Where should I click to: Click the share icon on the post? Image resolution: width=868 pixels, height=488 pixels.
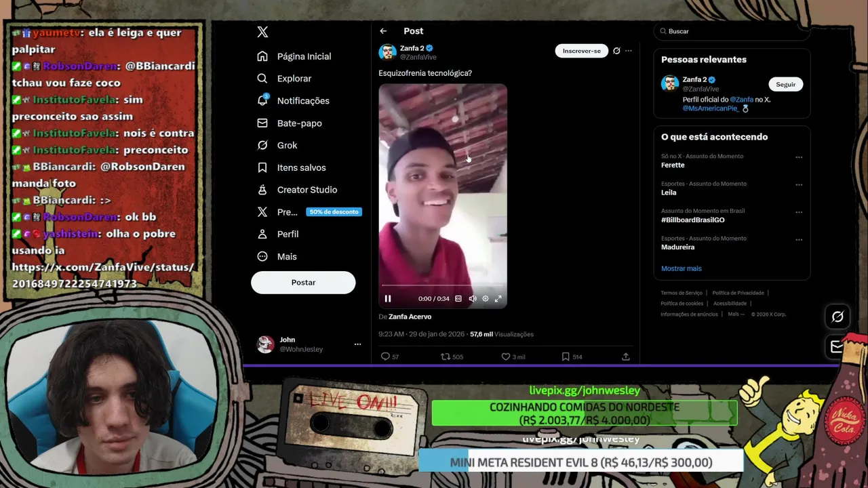coord(625,357)
